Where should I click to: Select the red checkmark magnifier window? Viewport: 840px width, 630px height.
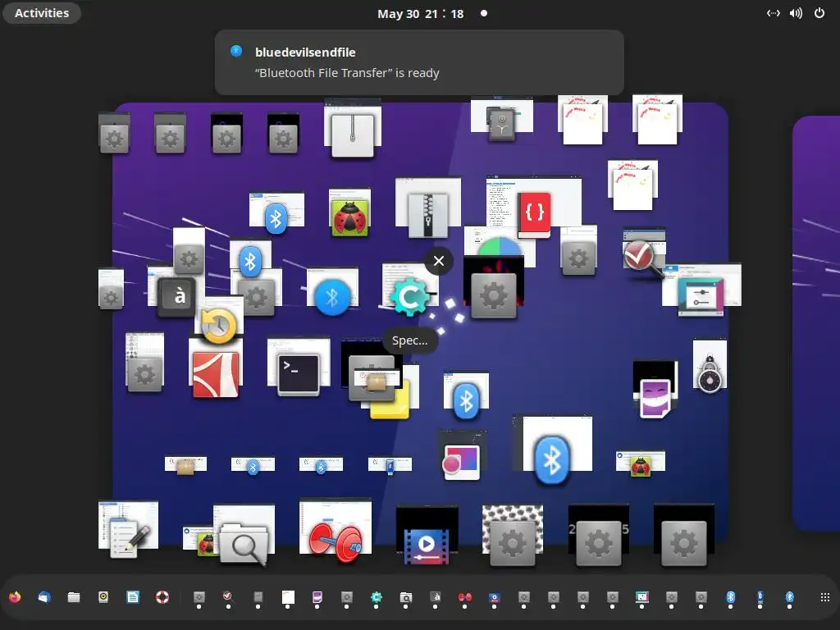[644, 253]
